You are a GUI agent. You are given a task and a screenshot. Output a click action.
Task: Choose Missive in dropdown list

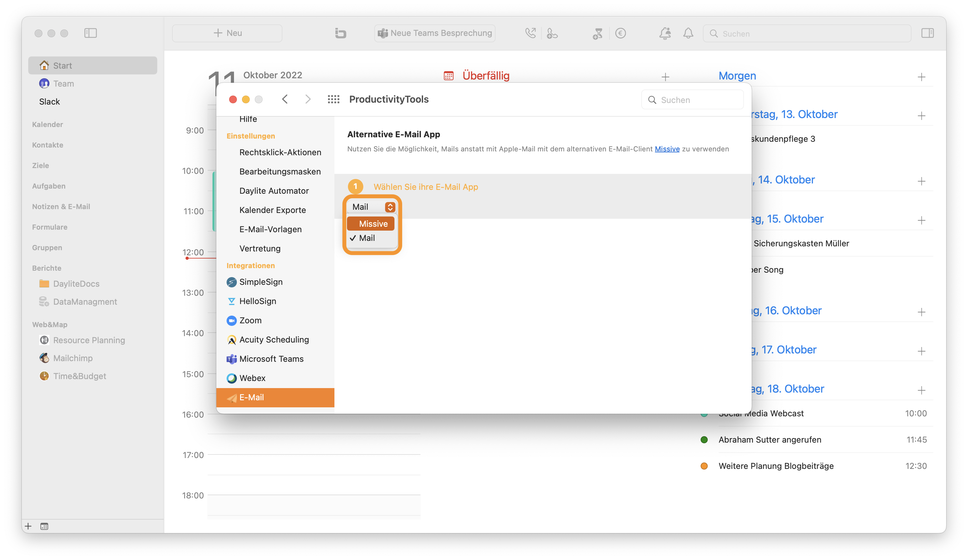point(371,224)
